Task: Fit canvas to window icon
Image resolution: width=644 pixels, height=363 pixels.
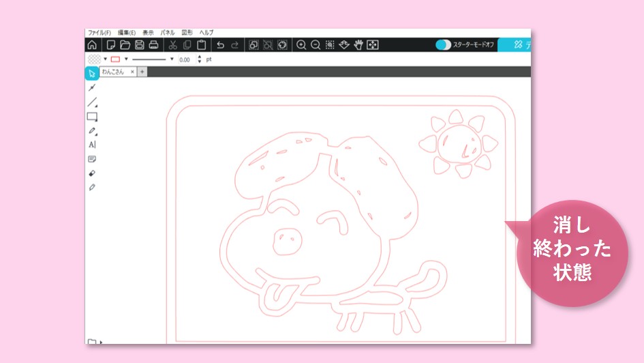Action: (373, 45)
